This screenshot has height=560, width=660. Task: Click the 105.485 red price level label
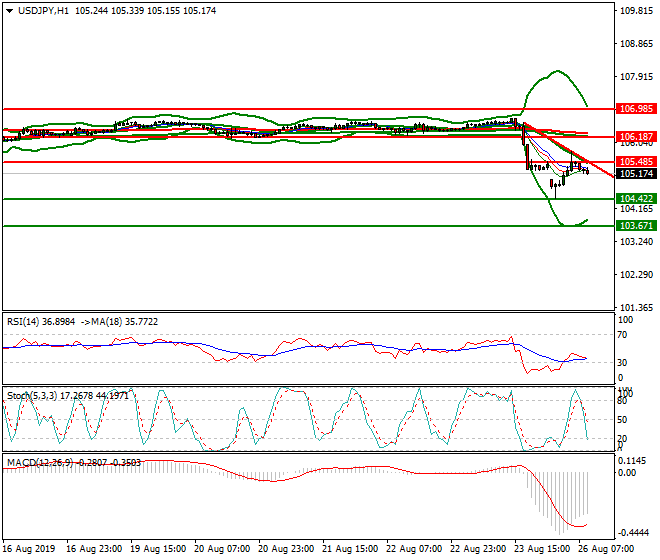[636, 162]
